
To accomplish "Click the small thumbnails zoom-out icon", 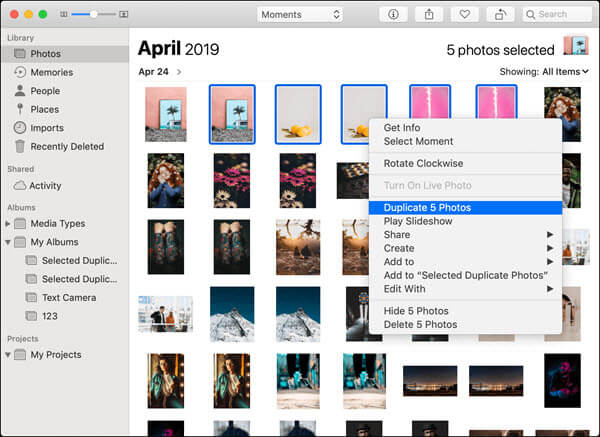I will pos(64,14).
